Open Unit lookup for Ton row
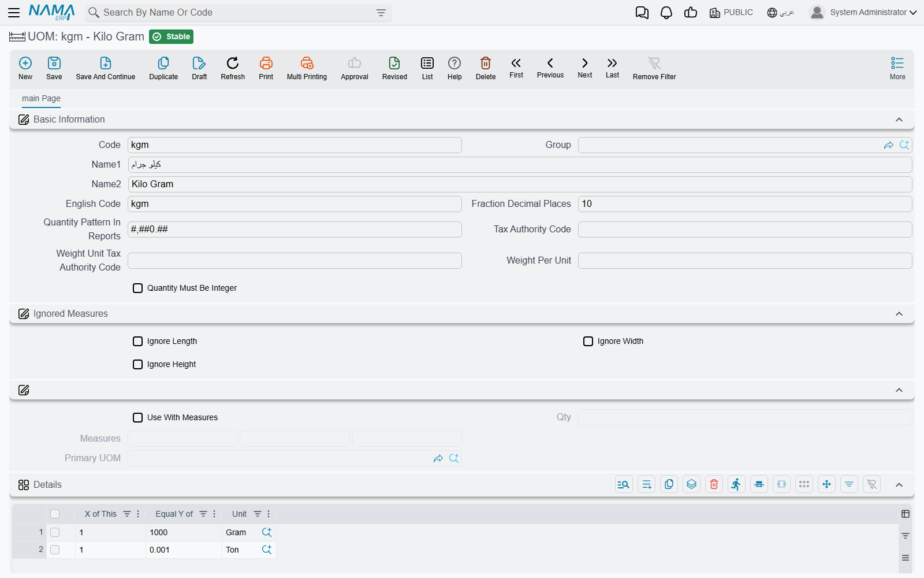The height and width of the screenshot is (578, 924). 267,550
